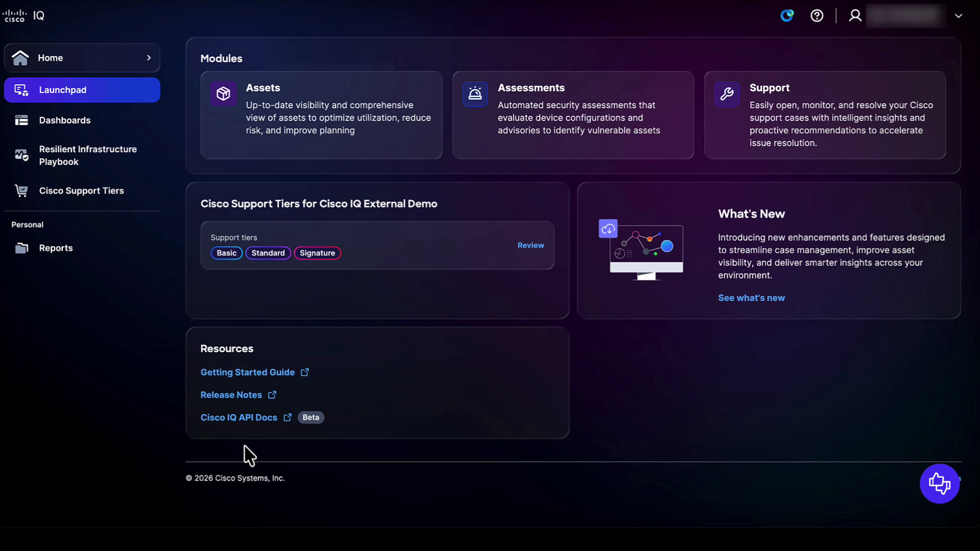Click the Review link

(x=531, y=245)
